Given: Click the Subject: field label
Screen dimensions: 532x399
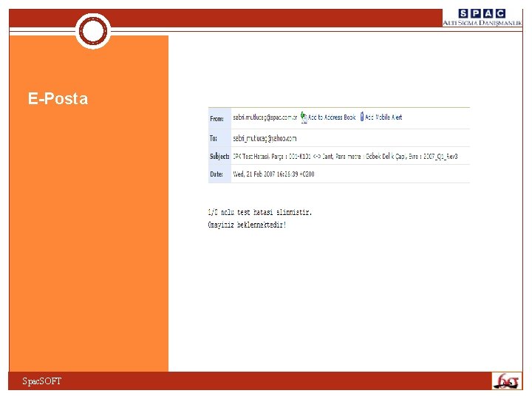Looking at the screenshot, I should (219, 157).
